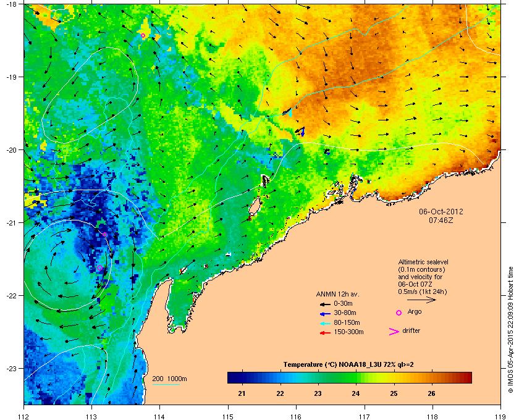
Task: Click the drifter legend label
Action: click(411, 330)
